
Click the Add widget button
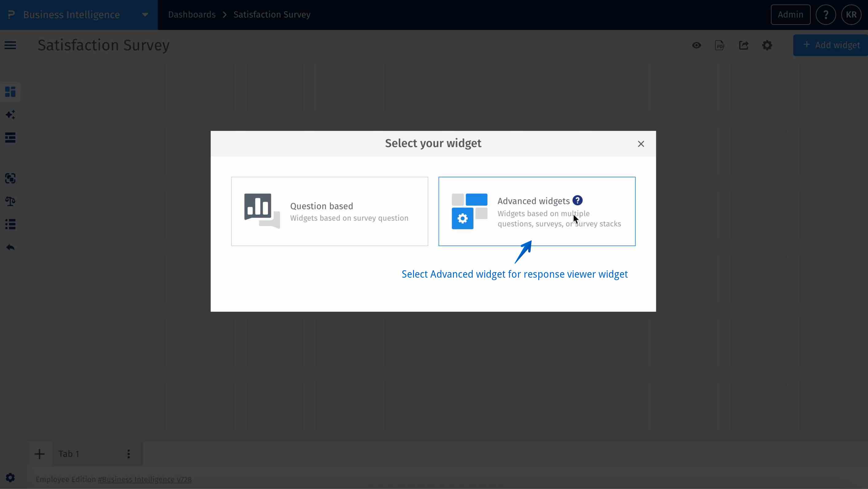tap(831, 45)
